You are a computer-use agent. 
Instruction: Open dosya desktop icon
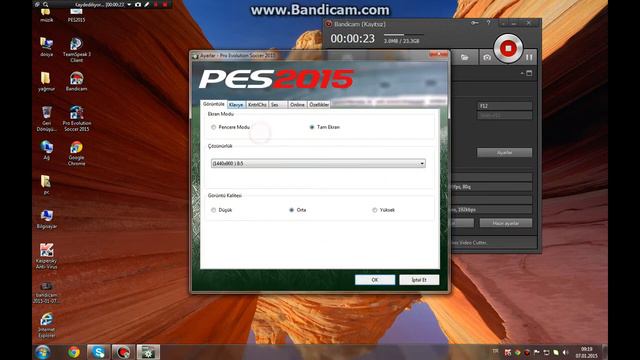pyautogui.click(x=46, y=47)
